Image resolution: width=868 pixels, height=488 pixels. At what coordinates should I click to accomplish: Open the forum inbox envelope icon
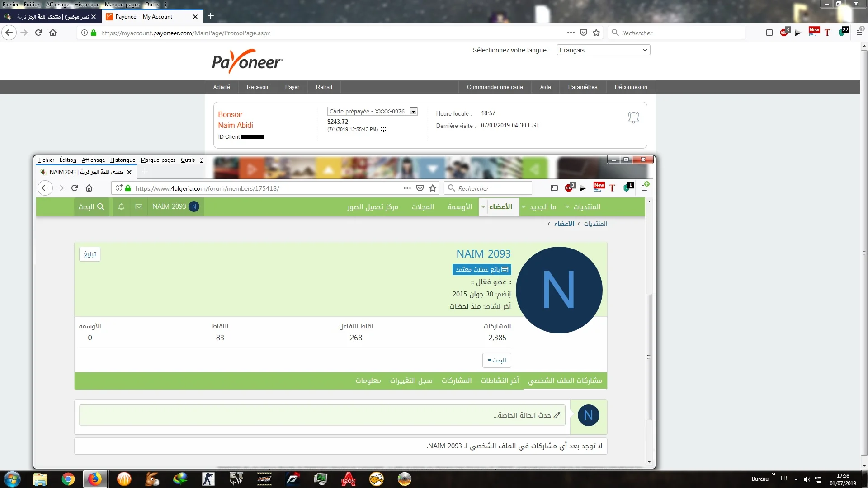click(139, 207)
